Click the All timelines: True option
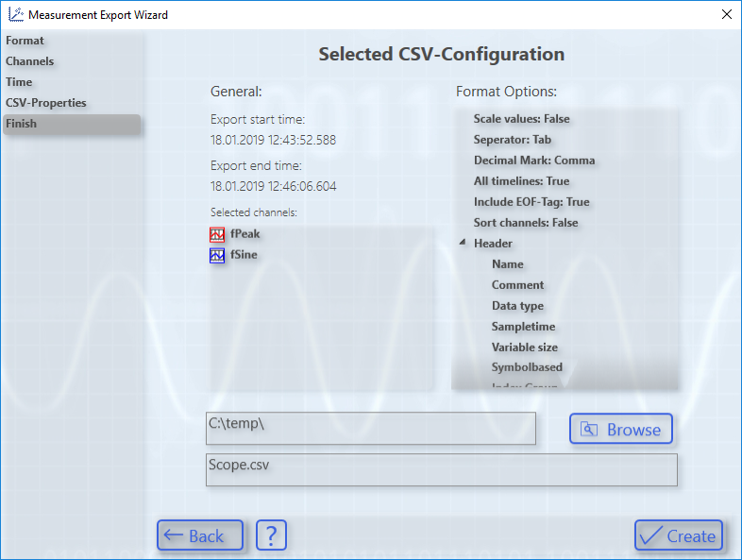This screenshot has height=560, width=742. click(521, 181)
